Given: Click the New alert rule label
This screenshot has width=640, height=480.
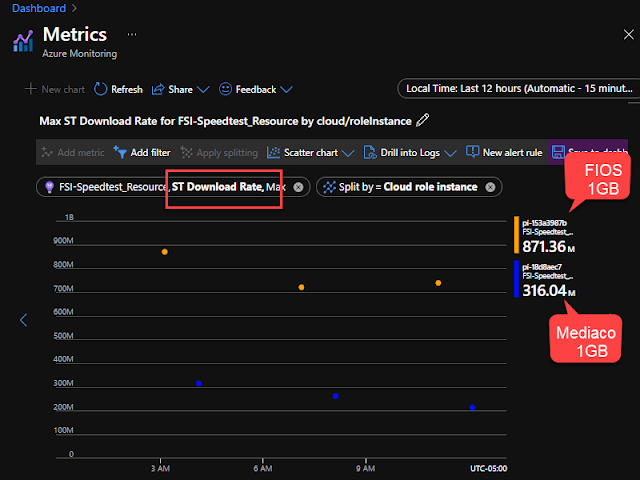Looking at the screenshot, I should click(513, 153).
